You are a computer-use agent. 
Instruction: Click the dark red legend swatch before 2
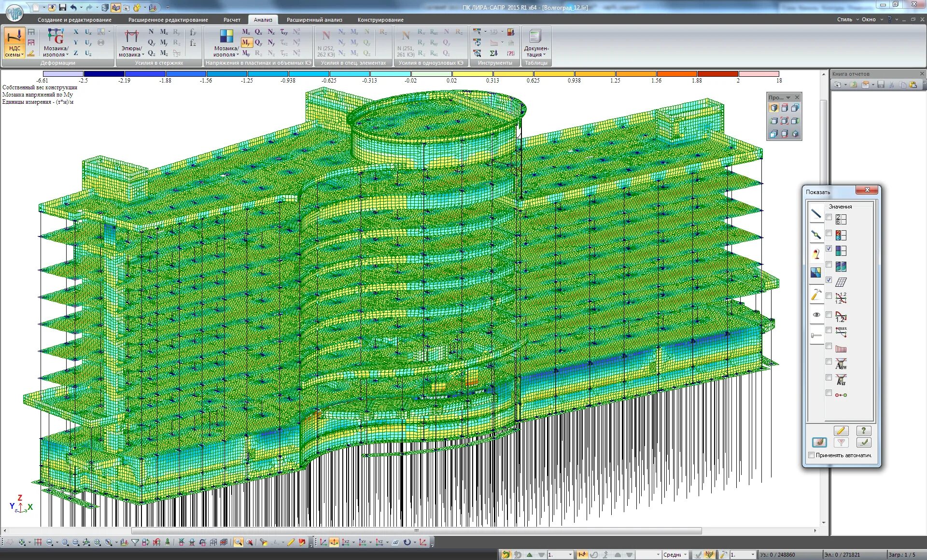click(x=717, y=74)
